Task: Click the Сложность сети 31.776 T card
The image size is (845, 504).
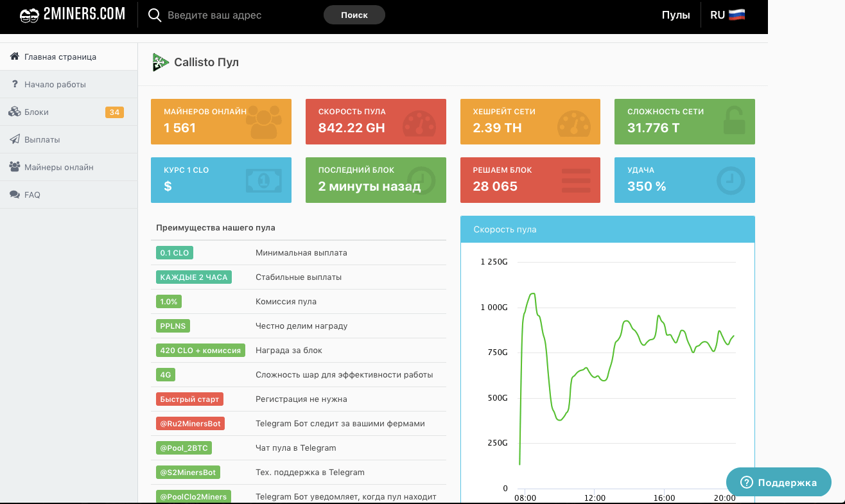Action: (684, 121)
